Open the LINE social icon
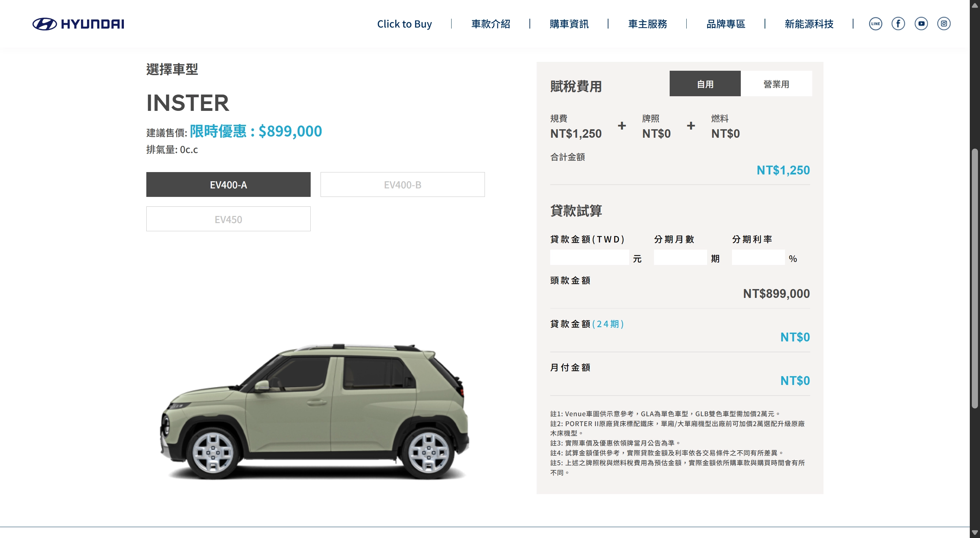The image size is (980, 538). [876, 23]
